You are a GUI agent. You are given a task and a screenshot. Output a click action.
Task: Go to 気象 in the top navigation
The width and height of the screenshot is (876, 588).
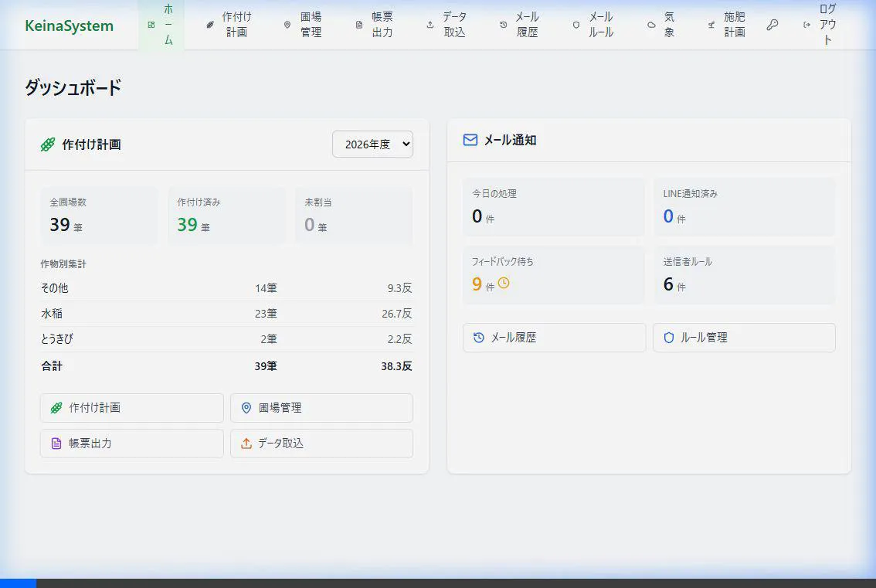coord(661,25)
